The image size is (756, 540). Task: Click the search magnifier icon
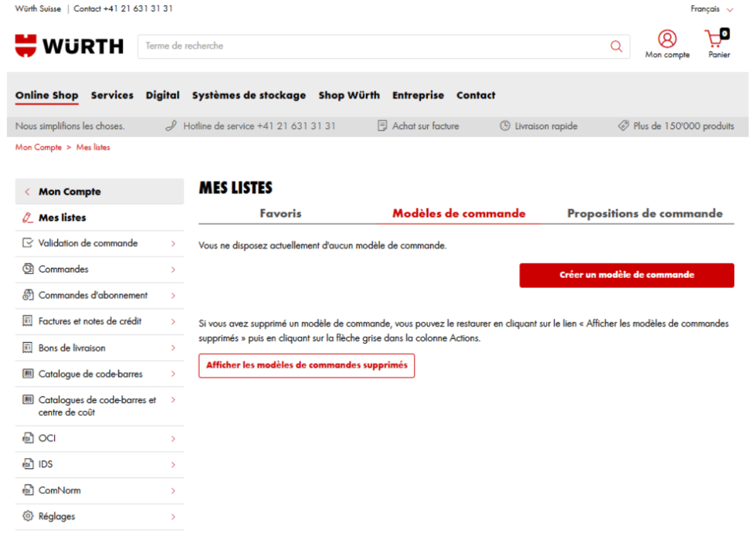click(616, 46)
